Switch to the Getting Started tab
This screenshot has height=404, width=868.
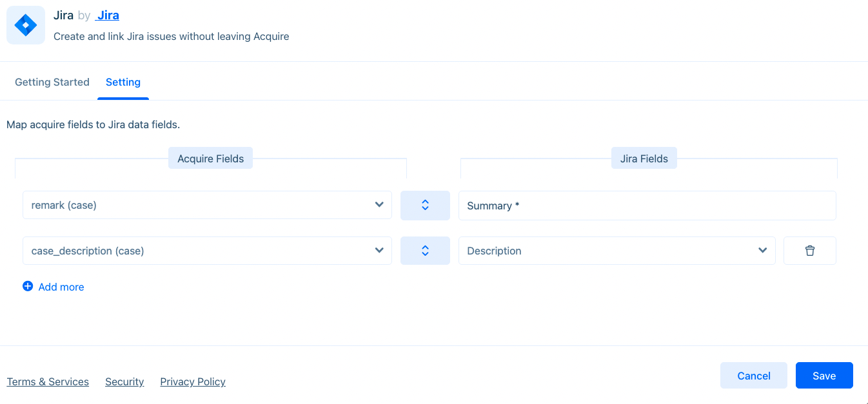(52, 82)
